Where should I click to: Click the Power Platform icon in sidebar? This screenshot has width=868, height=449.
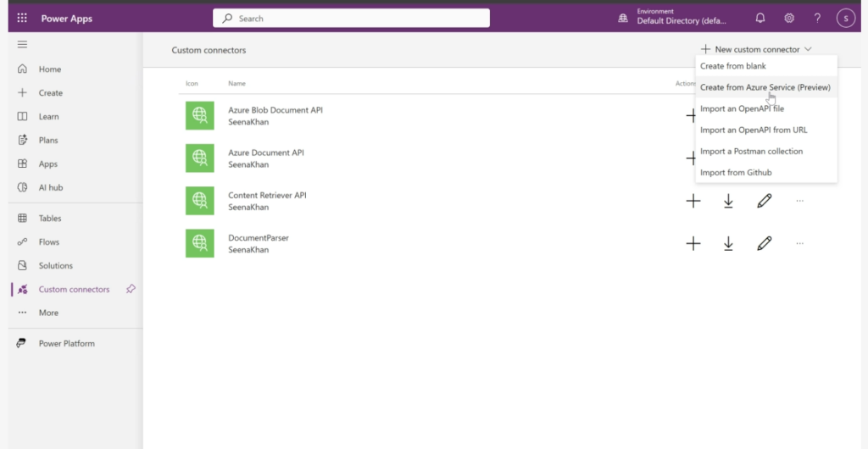pyautogui.click(x=21, y=343)
